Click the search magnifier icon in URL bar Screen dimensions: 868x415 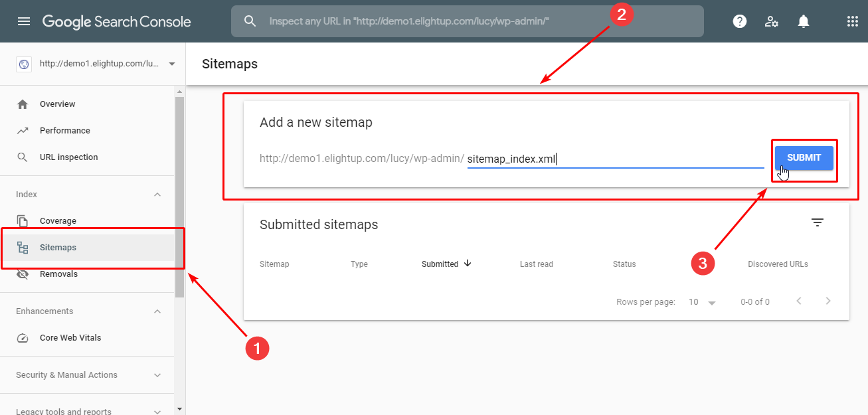coord(250,21)
